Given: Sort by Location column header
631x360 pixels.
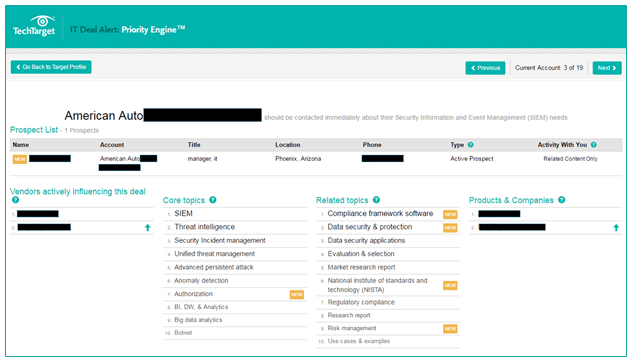Looking at the screenshot, I should coord(287,145).
